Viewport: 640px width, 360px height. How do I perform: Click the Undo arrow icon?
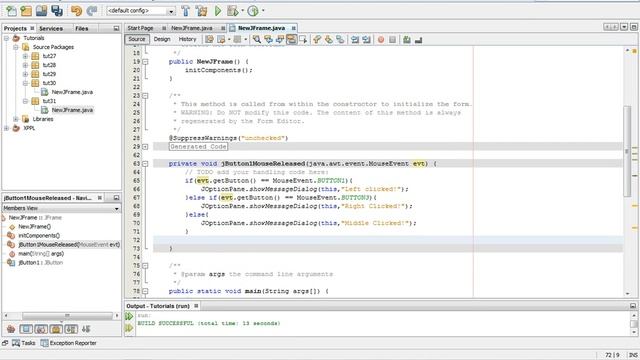coord(76,11)
